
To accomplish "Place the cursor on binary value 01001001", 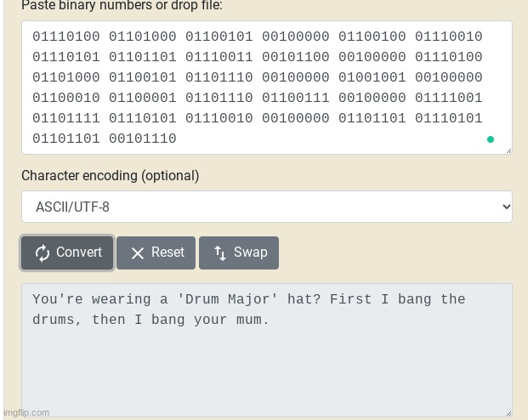I will [x=372, y=77].
